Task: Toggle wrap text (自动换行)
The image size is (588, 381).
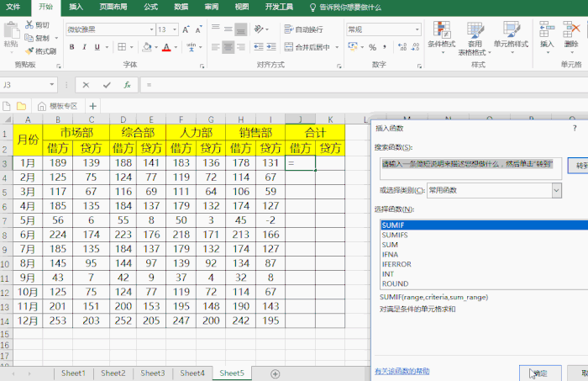Action: click(303, 29)
